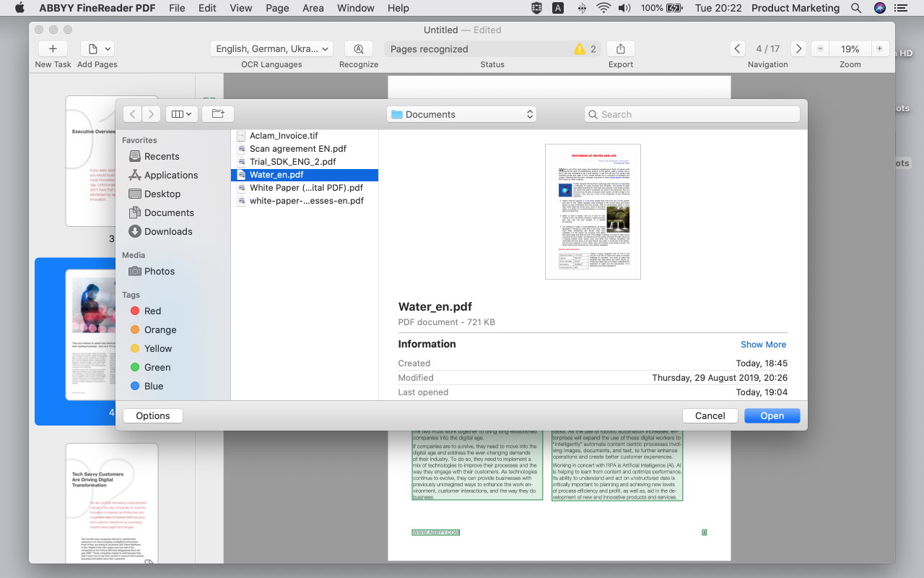Open the Edit menu
Viewport: 924px width, 578px height.
[207, 8]
